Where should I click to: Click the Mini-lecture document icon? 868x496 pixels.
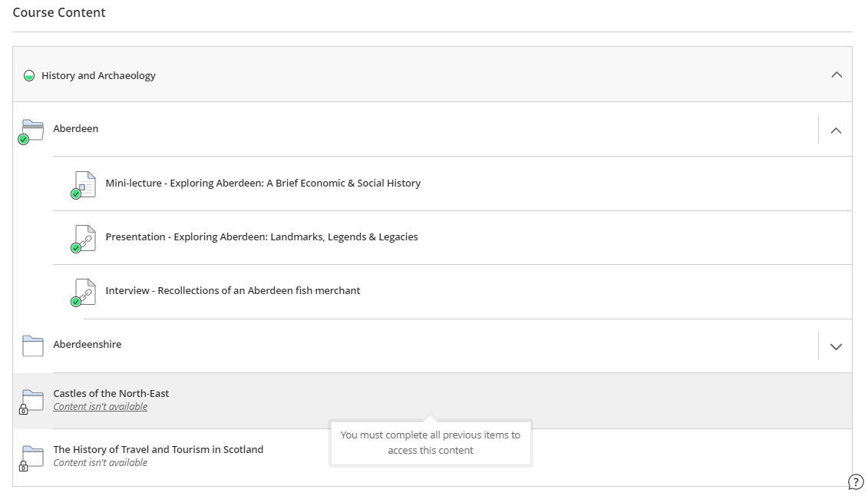(84, 184)
